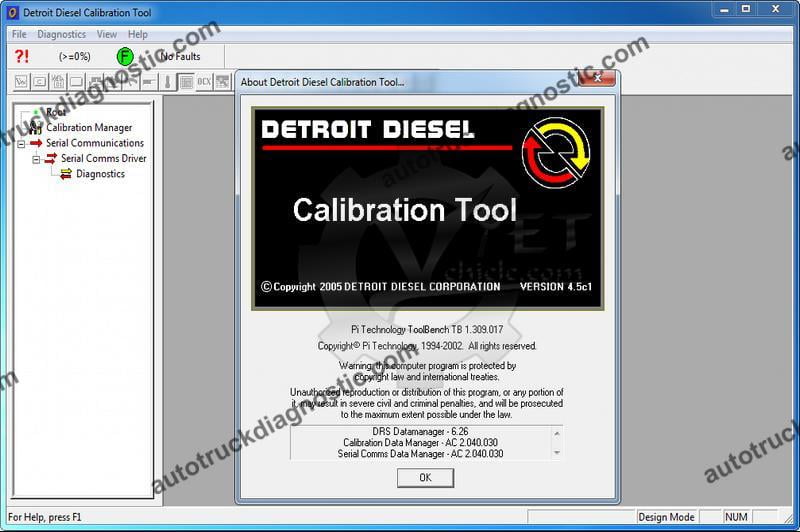The height and width of the screenshot is (532, 800).
Task: Click the Pi Technology ToolBench TB 1.309.017 text
Action: [427, 330]
